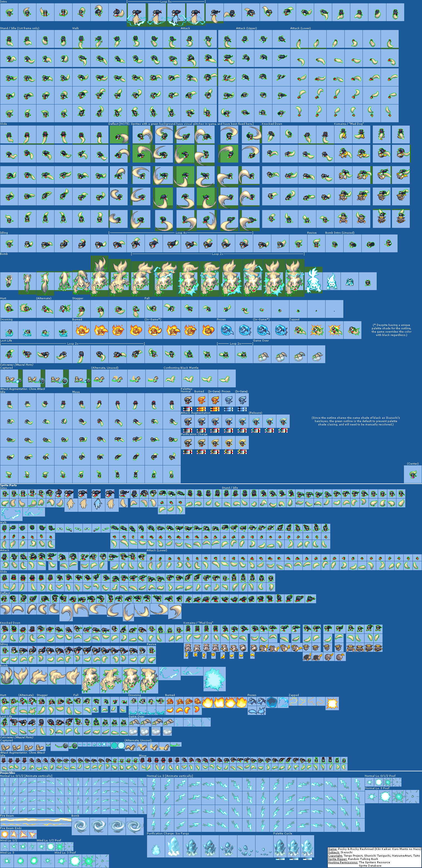Select the large cyan burst in Sprite Parts Bomb
This screenshot has width=422, height=868.
click(214, 679)
